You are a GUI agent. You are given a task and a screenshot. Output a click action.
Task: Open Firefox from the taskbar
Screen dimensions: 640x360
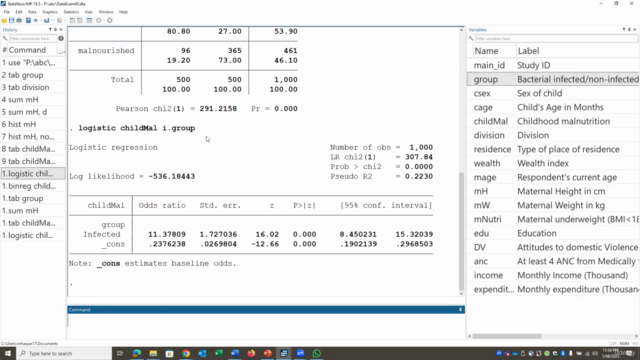pos(251,353)
